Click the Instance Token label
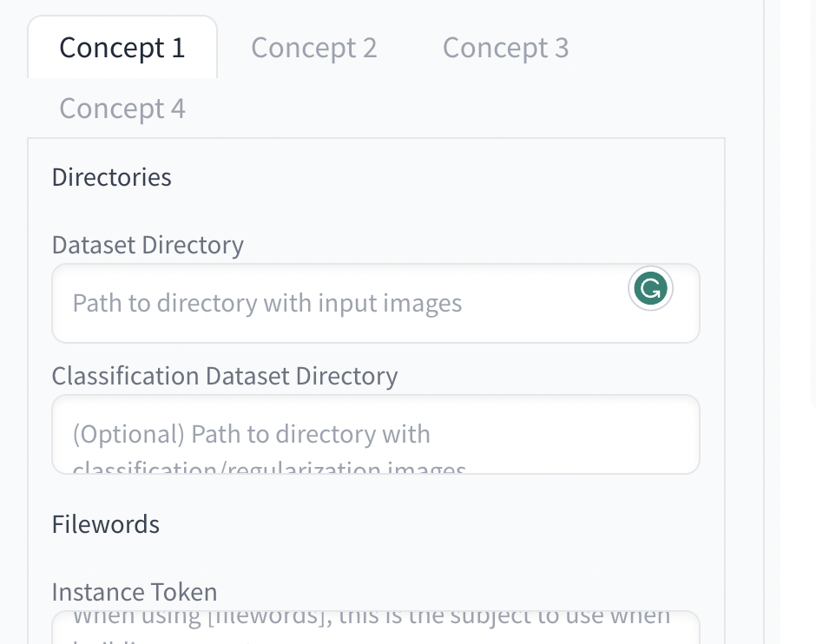 coord(135,592)
